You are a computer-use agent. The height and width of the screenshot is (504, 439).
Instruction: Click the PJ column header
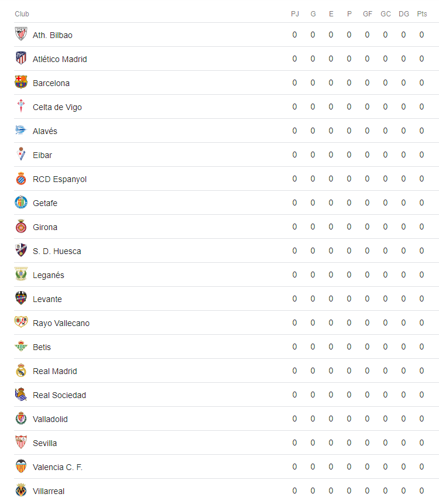pyautogui.click(x=294, y=14)
